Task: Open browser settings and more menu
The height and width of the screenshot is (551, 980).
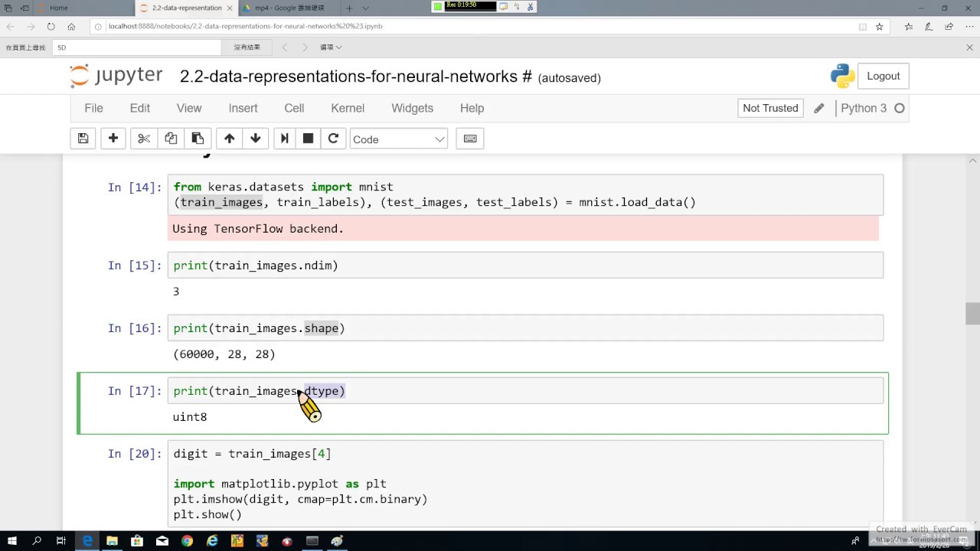Action: [x=969, y=26]
